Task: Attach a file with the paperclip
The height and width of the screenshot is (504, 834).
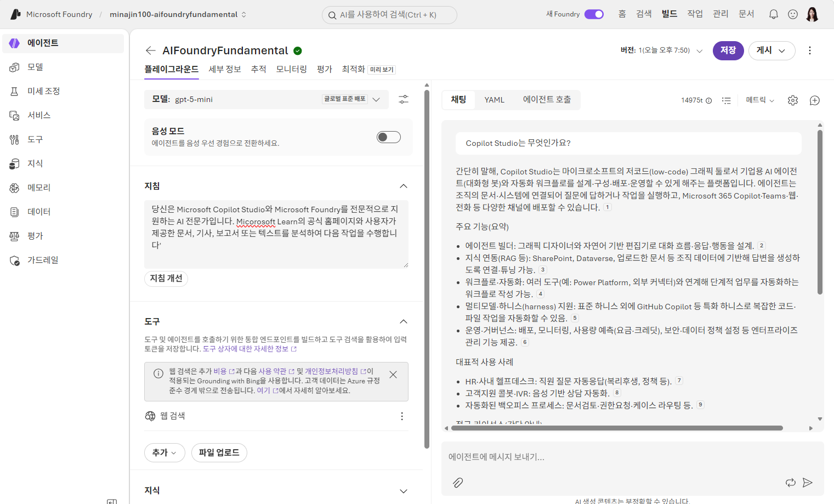Action: (458, 483)
